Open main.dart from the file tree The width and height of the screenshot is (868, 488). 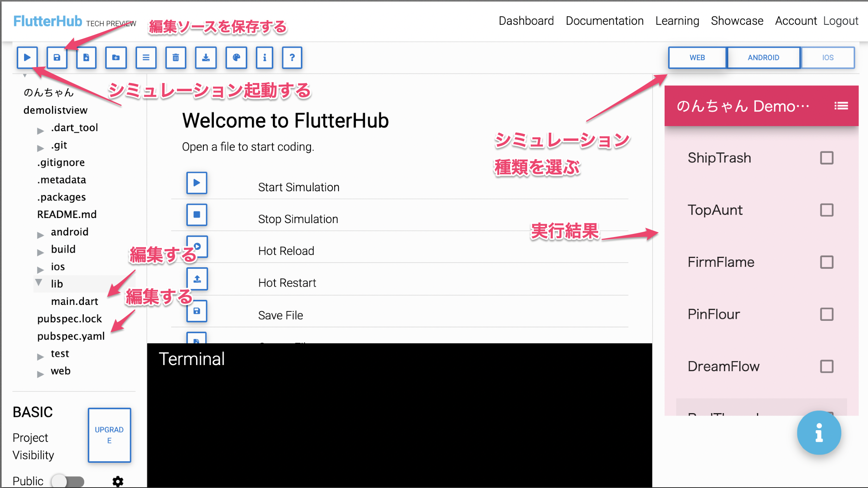pos(75,301)
